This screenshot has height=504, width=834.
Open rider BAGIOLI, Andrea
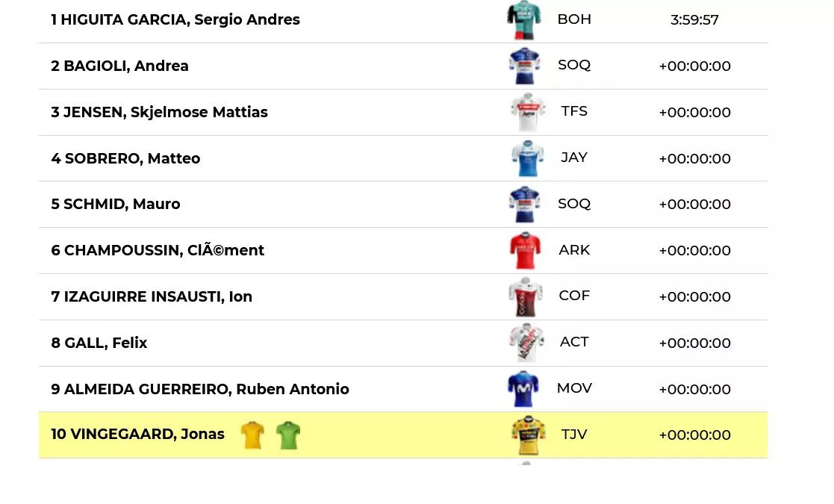(x=119, y=66)
